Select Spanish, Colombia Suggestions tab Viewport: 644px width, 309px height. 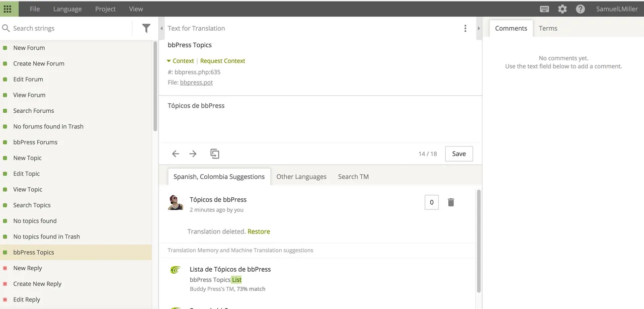(219, 177)
